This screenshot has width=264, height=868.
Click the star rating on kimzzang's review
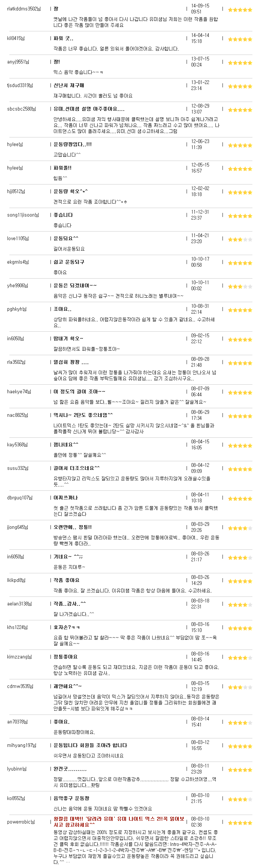[x=240, y=658]
